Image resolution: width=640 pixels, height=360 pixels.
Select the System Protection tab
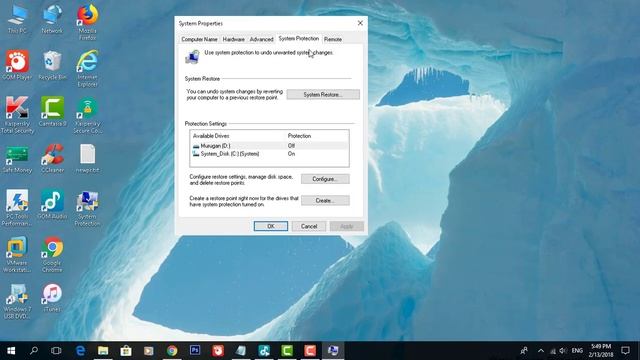pyautogui.click(x=299, y=38)
